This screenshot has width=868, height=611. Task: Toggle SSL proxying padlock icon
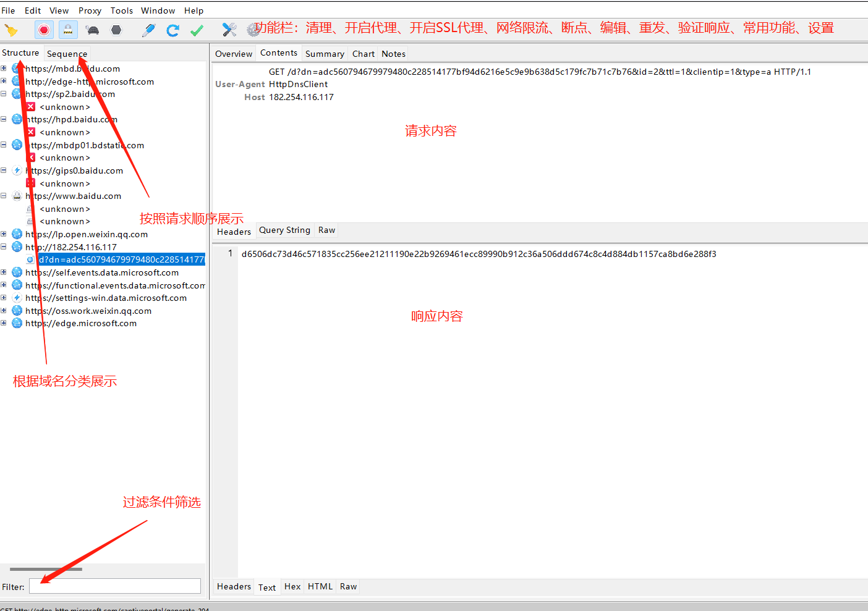[68, 30]
